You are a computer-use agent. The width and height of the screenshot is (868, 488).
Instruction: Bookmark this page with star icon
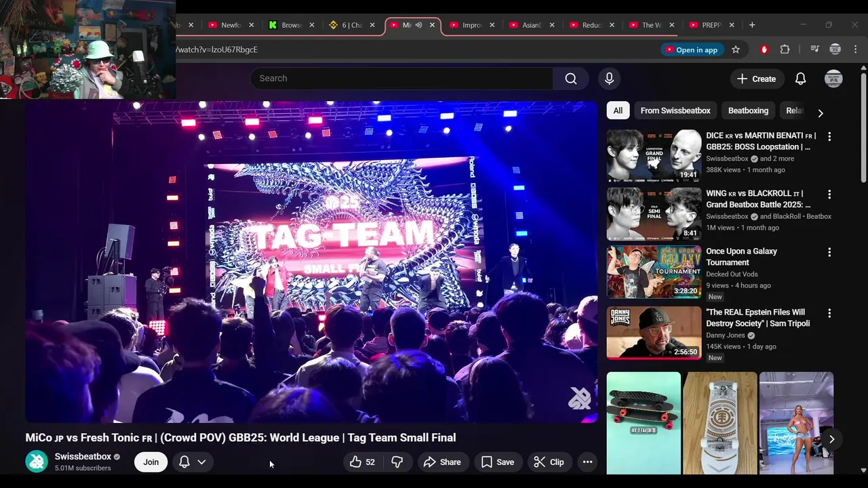point(736,49)
